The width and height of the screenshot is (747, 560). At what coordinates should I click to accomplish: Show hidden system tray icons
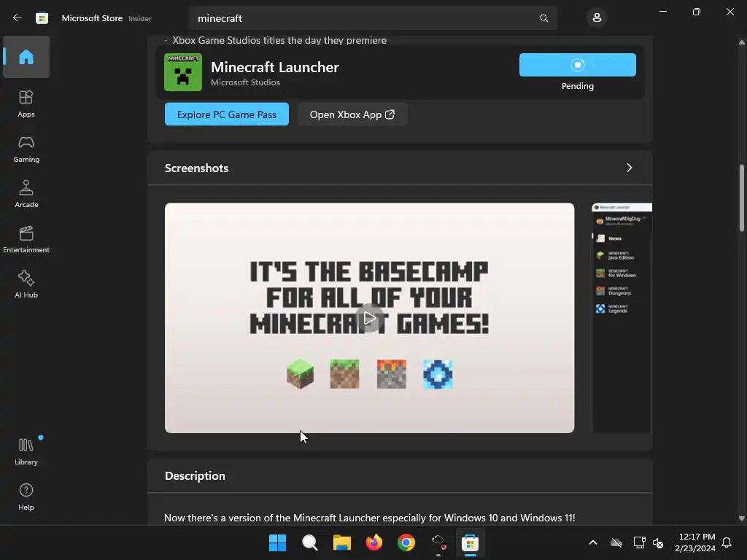592,542
